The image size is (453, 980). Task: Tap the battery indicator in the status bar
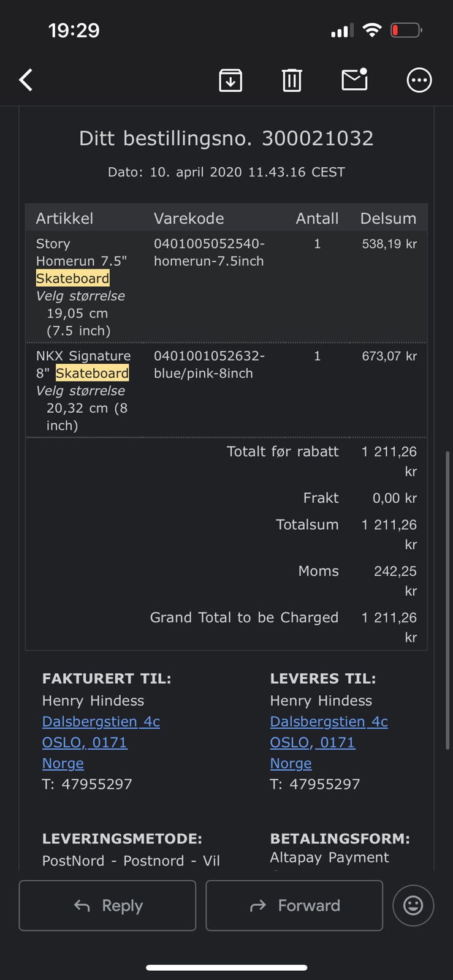[x=406, y=30]
